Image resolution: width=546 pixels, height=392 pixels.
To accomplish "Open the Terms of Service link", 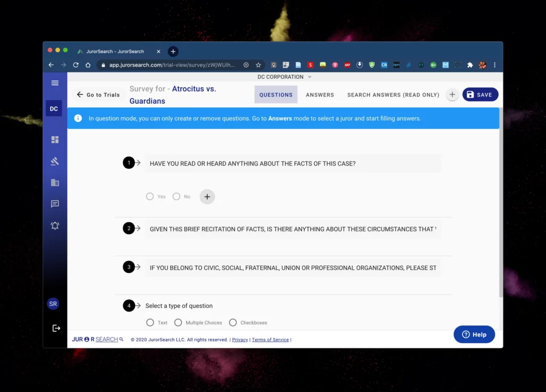I will [x=270, y=340].
